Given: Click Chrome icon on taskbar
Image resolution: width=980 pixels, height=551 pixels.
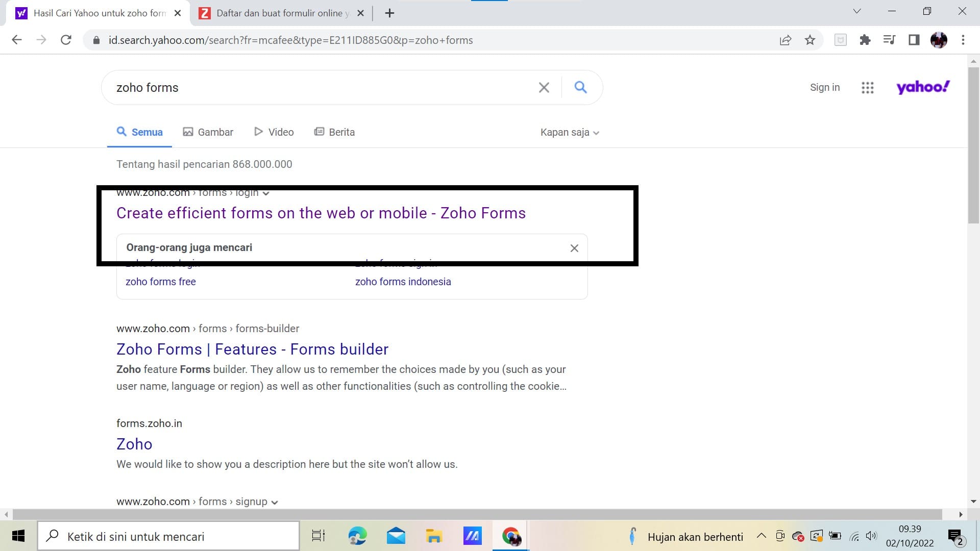Looking at the screenshot, I should click(x=511, y=536).
